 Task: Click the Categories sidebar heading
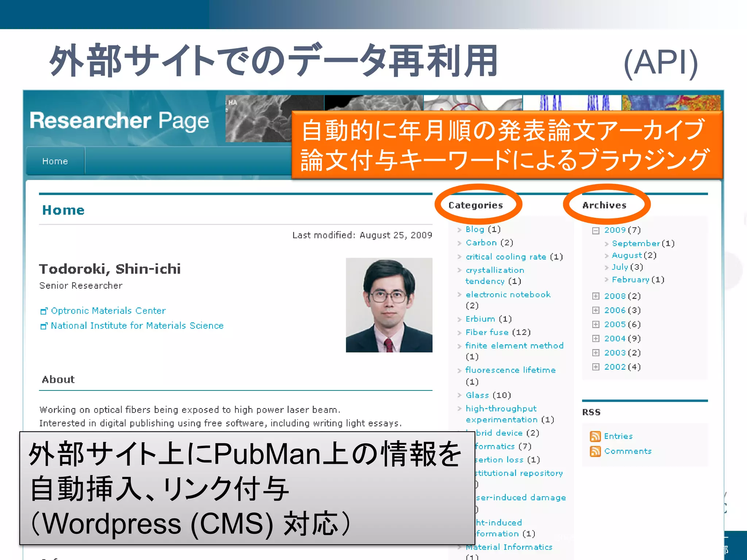coord(476,206)
